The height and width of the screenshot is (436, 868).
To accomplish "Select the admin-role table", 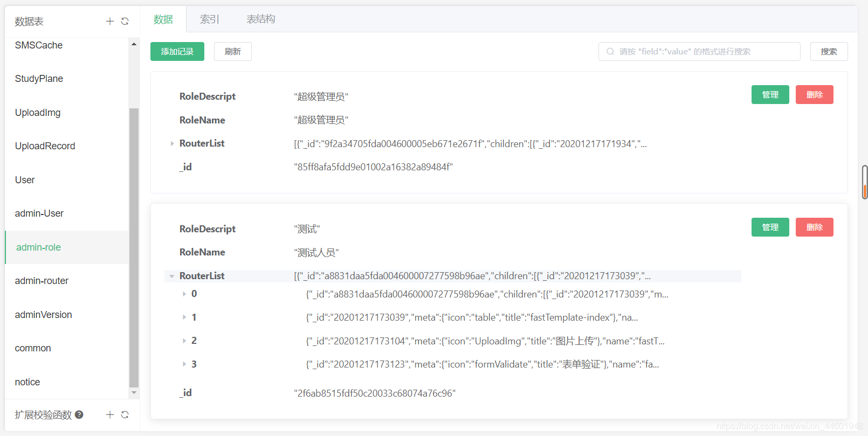I will pos(67,247).
